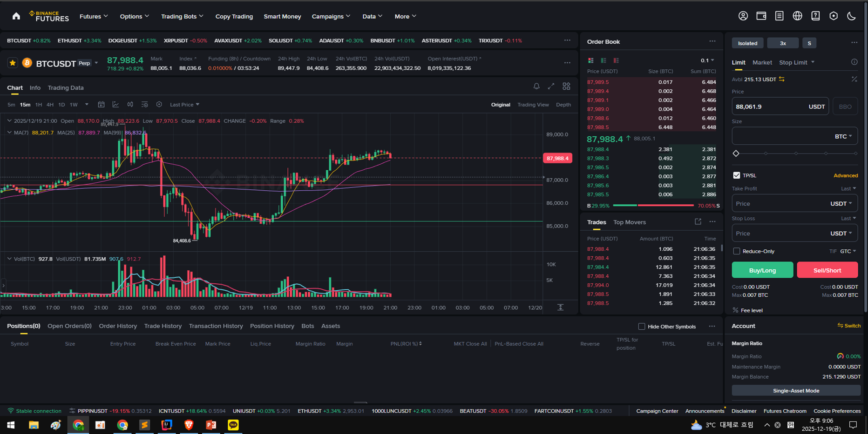Open the help question icon in header
868x434 pixels.
coord(815,16)
